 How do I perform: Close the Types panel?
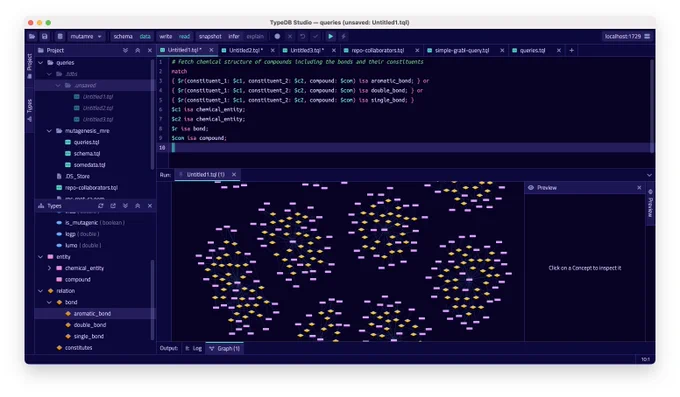pos(150,206)
